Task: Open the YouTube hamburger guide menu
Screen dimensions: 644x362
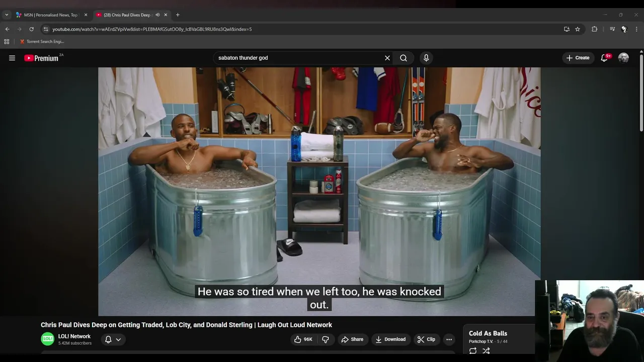Action: (12, 58)
